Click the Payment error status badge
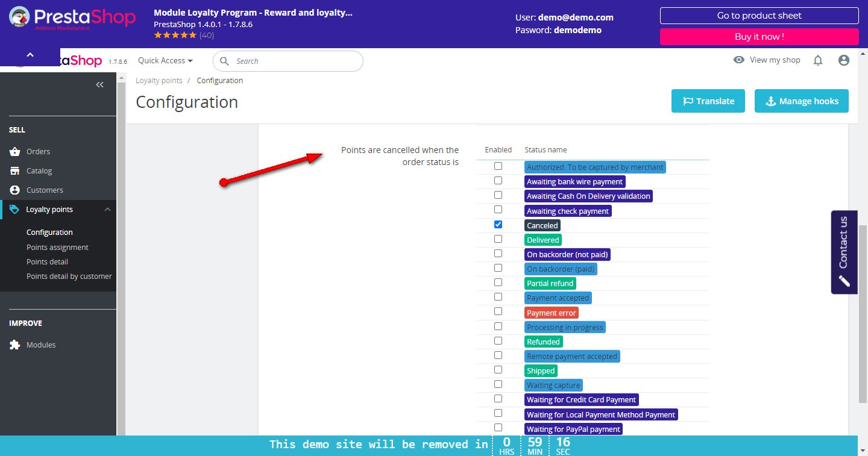 click(x=552, y=313)
